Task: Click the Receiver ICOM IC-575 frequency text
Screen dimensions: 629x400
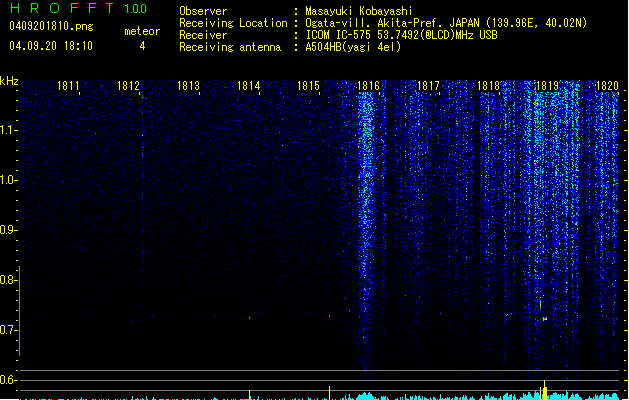Action: pyautogui.click(x=402, y=35)
